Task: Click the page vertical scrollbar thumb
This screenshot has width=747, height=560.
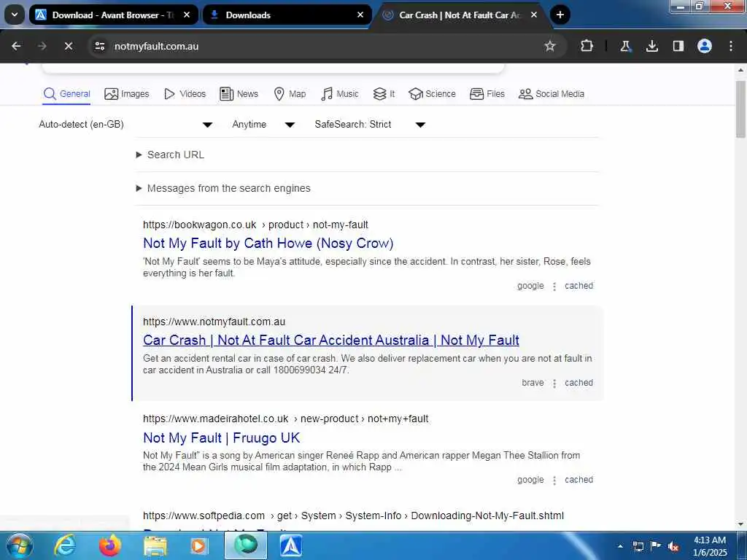Action: (x=740, y=109)
